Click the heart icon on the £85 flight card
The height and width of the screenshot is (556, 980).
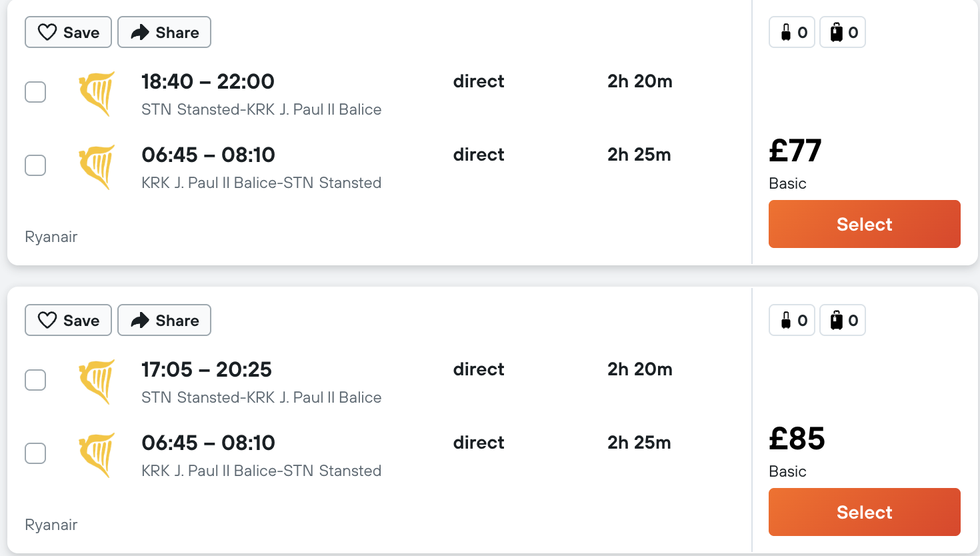47,320
